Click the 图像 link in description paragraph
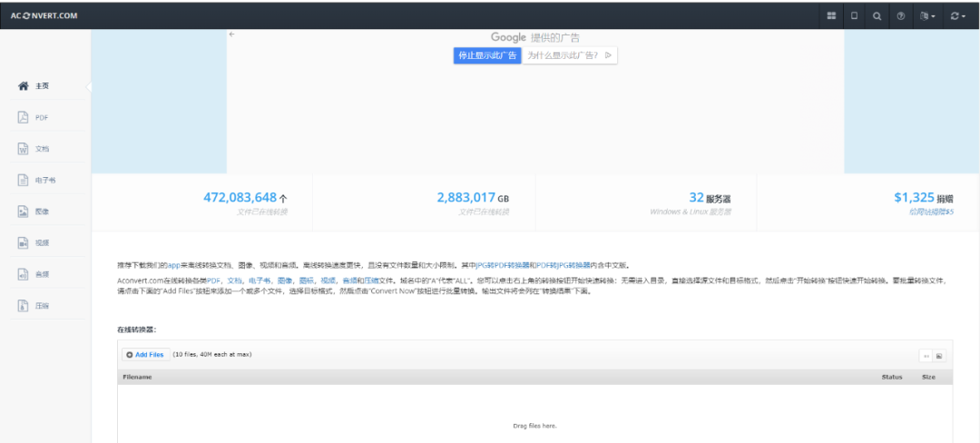Viewport: 980px width, 443px height. pos(284,281)
